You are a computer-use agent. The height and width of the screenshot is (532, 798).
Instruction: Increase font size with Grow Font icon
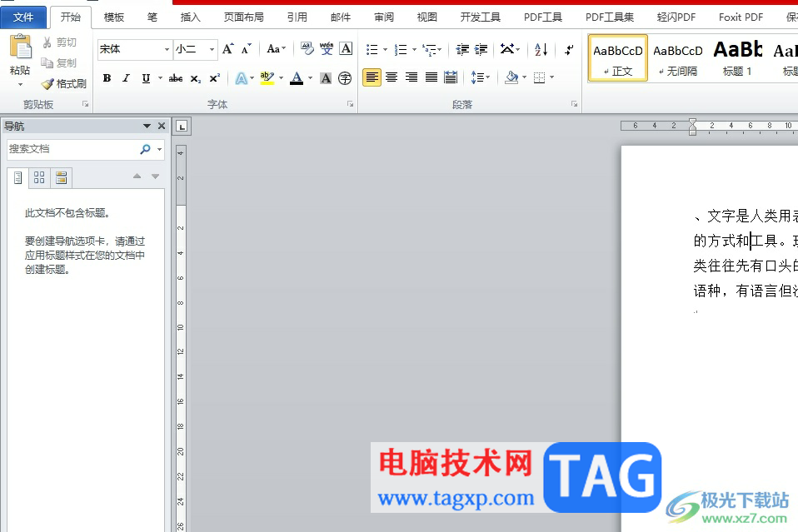coord(228,49)
